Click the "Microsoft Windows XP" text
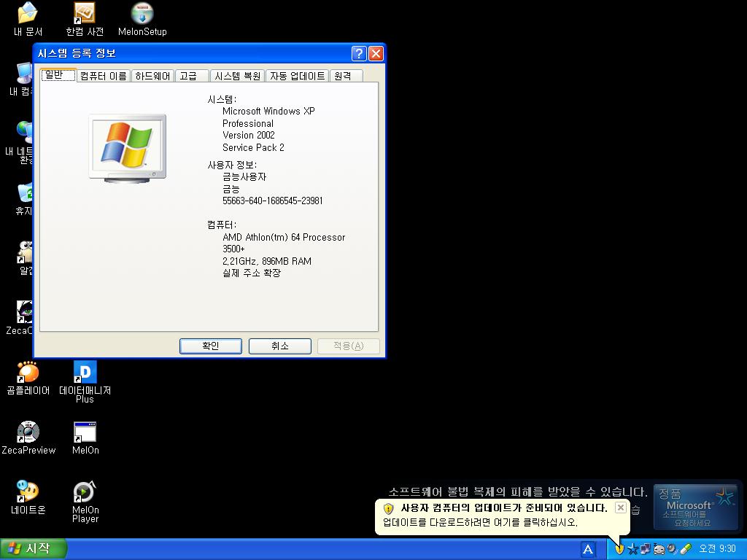Screen dimensions: 747x560 click(268, 111)
